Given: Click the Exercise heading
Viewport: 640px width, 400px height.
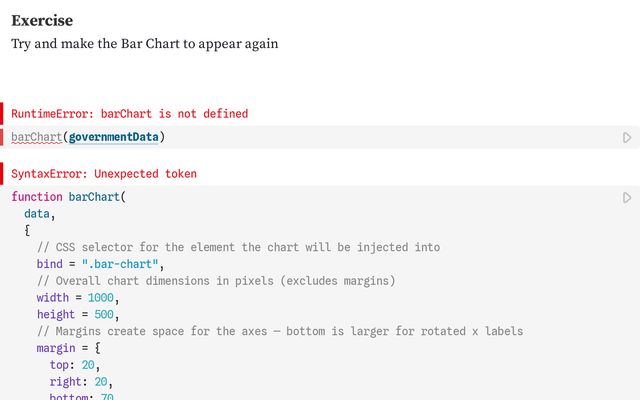Looking at the screenshot, I should [x=42, y=20].
